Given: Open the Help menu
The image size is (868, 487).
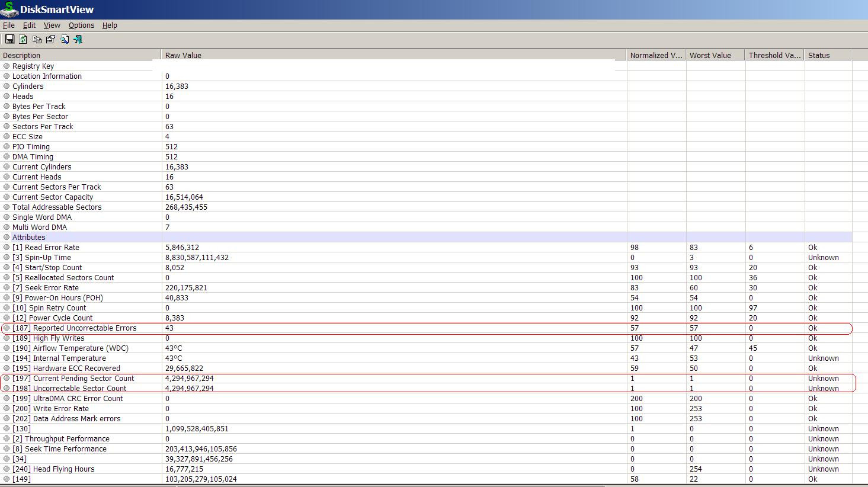Looking at the screenshot, I should pyautogui.click(x=110, y=25).
